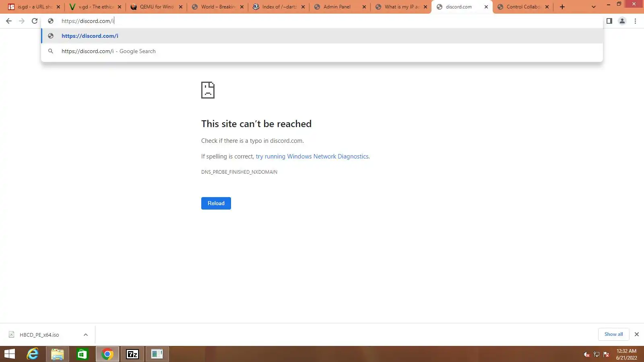This screenshot has height=362, width=644.
Task: Open File Explorer from the taskbar
Action: (58, 354)
